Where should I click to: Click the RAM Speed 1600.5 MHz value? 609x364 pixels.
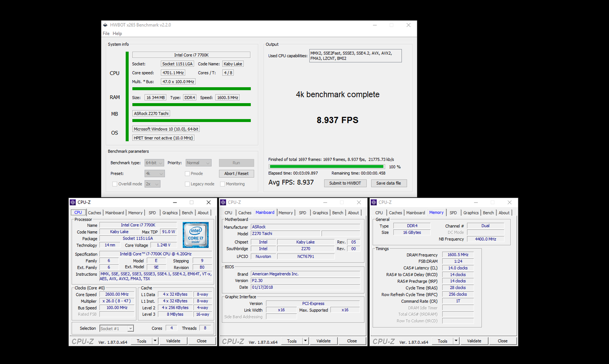click(227, 97)
